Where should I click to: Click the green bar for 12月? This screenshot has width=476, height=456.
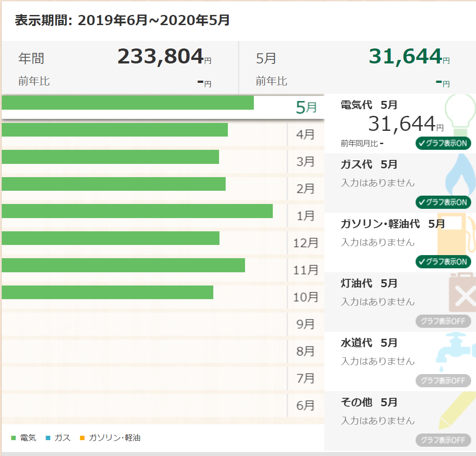click(x=111, y=238)
